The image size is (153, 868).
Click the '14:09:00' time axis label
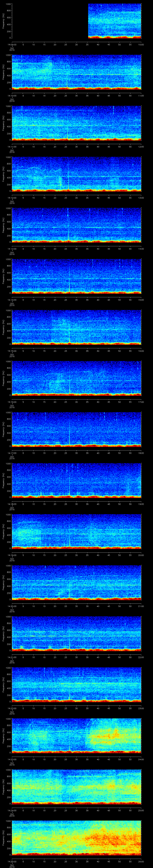pyautogui.click(x=12, y=44)
